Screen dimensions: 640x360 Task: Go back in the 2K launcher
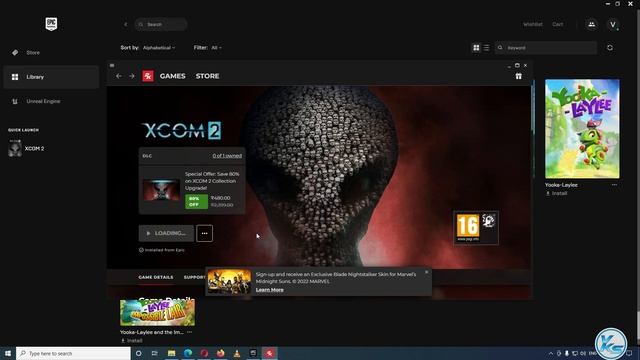pyautogui.click(x=118, y=76)
